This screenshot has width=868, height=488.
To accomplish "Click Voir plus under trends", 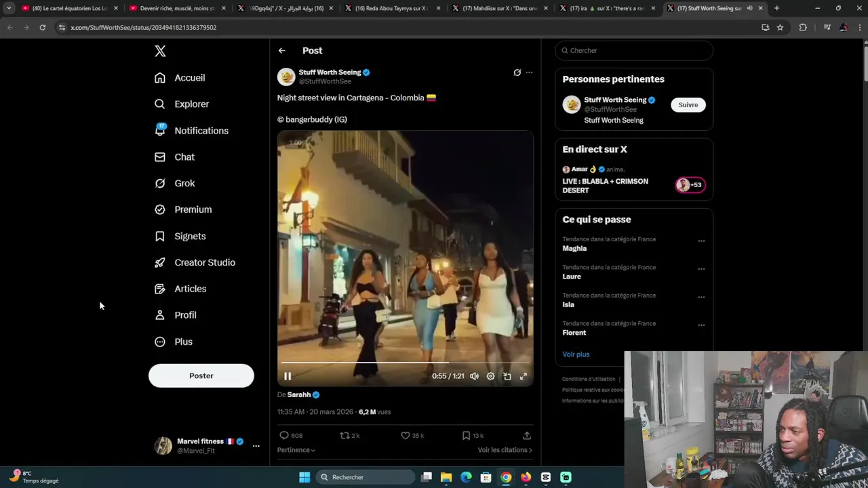I will pos(576,354).
